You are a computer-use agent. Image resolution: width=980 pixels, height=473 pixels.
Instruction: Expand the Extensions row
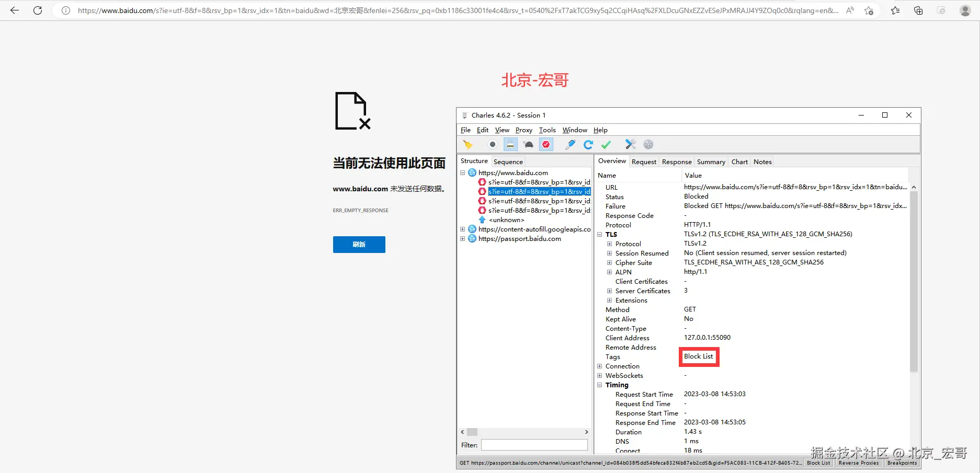tap(609, 301)
